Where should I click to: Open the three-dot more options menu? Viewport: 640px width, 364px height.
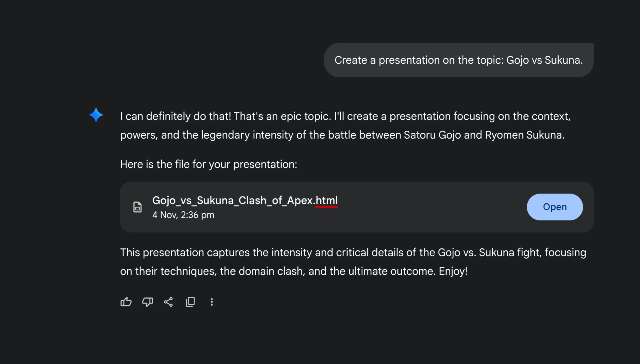click(212, 302)
